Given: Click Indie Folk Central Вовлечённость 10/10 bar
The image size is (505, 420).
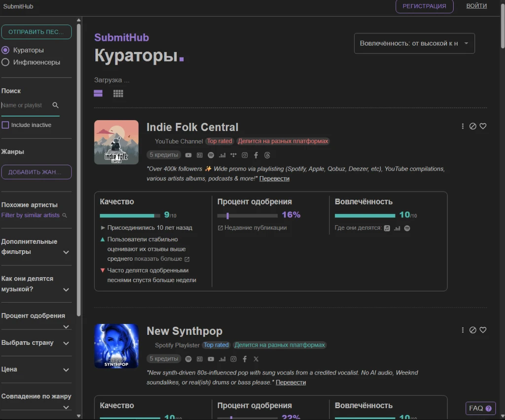Looking at the screenshot, I should click(x=365, y=216).
